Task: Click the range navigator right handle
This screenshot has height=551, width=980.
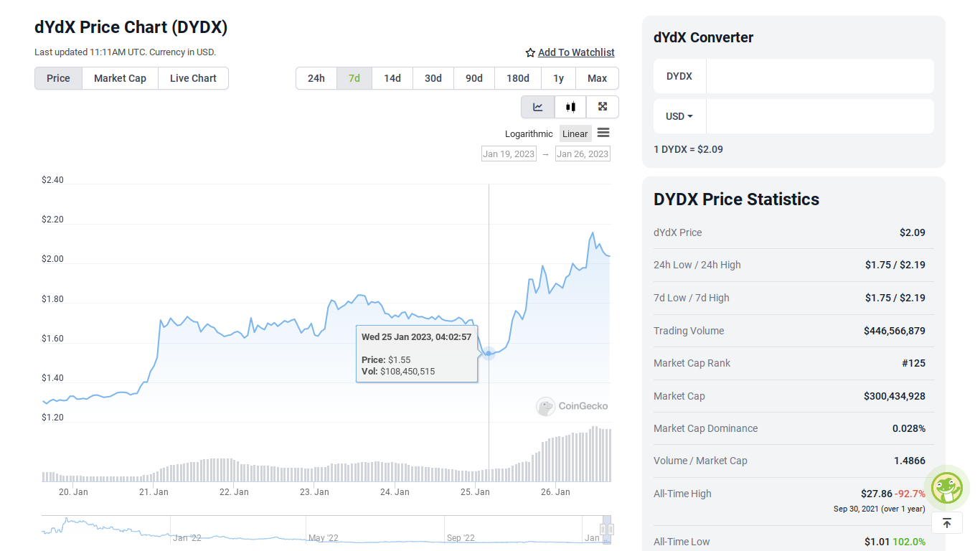Action: 611,529
